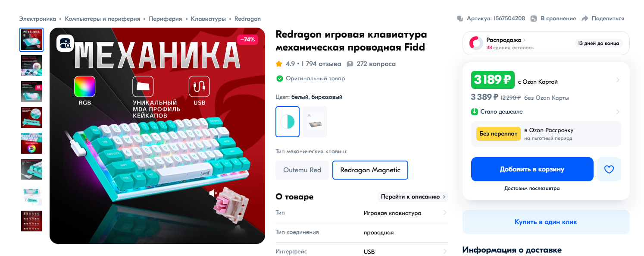Choose the white-turquoise color swatch
Viewport: 644px width, 256px height.
[288, 122]
